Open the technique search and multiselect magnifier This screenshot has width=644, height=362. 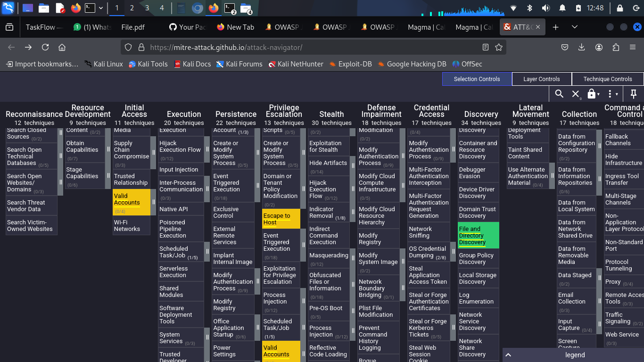tap(559, 94)
